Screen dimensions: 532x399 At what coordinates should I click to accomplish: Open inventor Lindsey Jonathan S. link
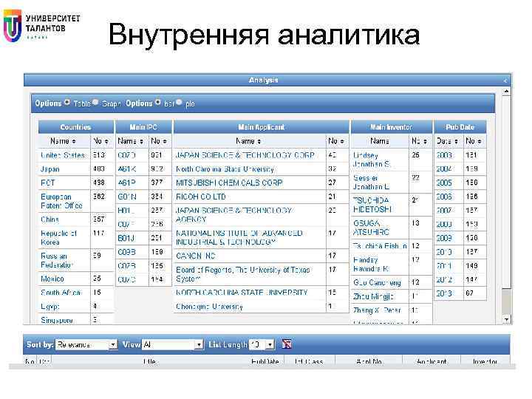372,160
